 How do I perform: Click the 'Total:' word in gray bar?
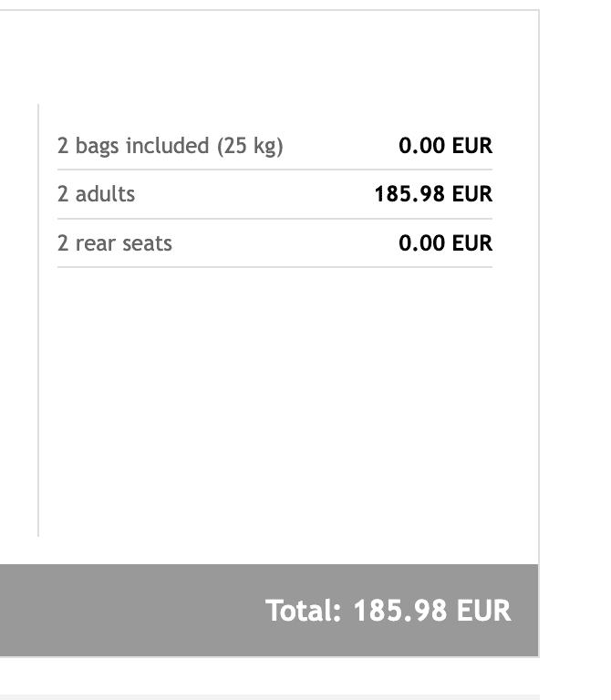tap(304, 611)
